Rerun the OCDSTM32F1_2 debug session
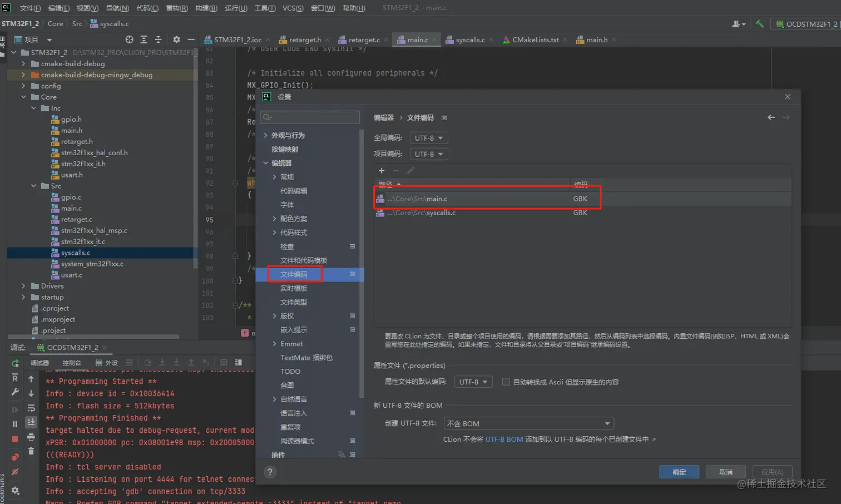This screenshot has height=504, width=841. 15,363
